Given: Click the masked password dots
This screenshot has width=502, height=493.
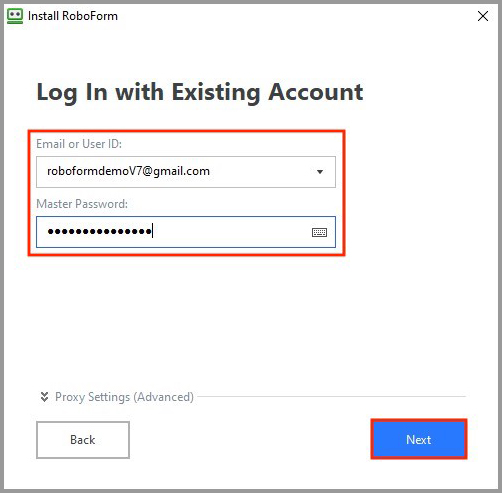Looking at the screenshot, I should [99, 231].
